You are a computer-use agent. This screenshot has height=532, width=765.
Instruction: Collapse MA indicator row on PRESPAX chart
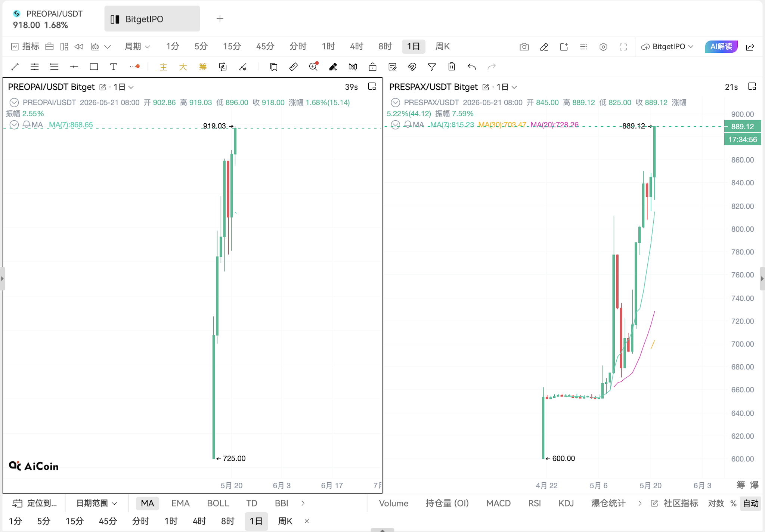tap(395, 124)
